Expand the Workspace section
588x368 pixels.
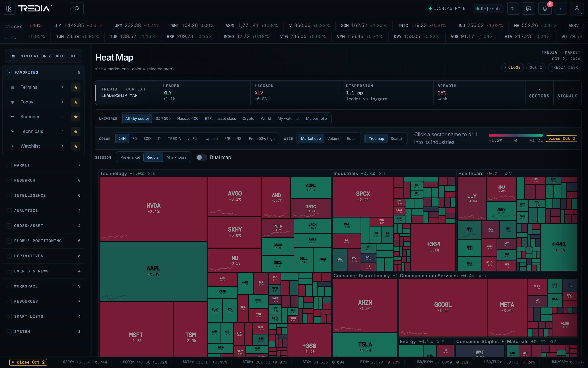point(9,286)
